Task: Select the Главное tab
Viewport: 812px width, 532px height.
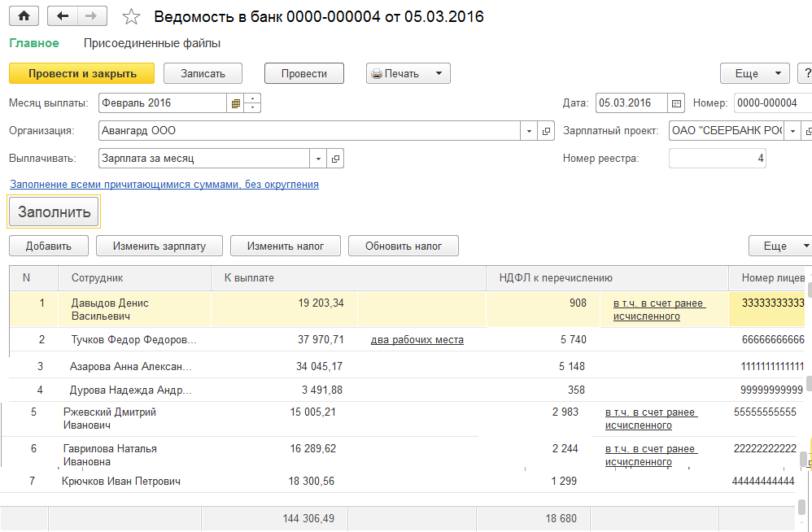Action: [34, 43]
